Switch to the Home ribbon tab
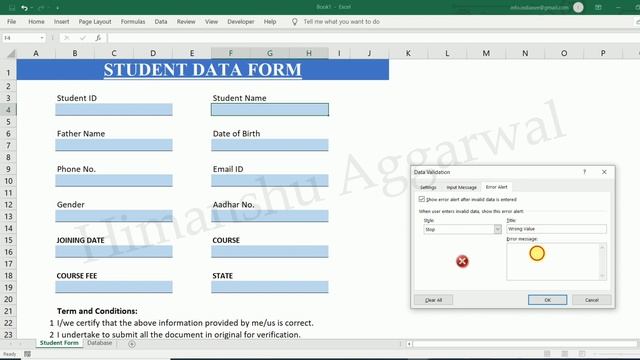Image resolution: width=640 pixels, height=360 pixels. click(36, 22)
